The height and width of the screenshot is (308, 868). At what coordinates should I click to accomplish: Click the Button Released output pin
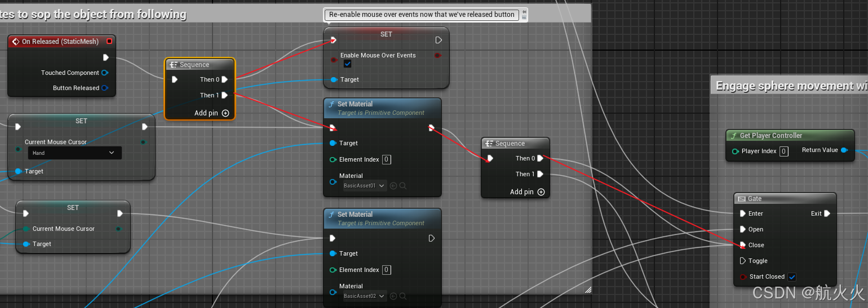tap(105, 88)
